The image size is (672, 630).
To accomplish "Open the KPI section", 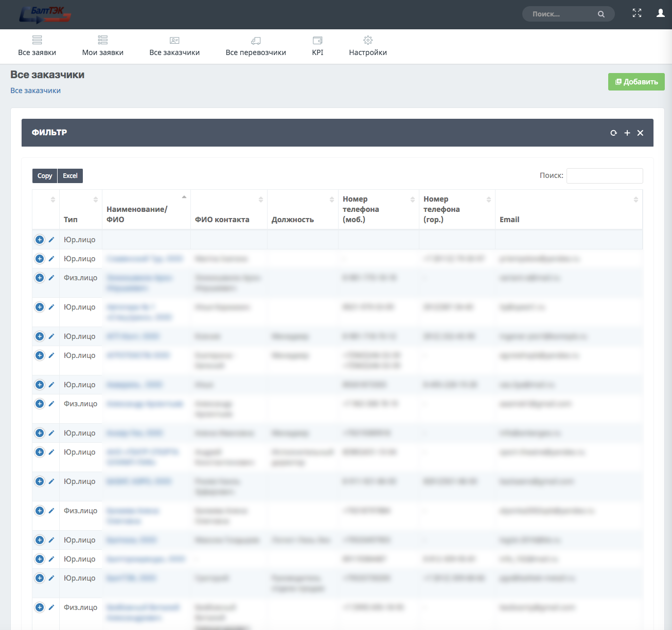I will tap(317, 46).
